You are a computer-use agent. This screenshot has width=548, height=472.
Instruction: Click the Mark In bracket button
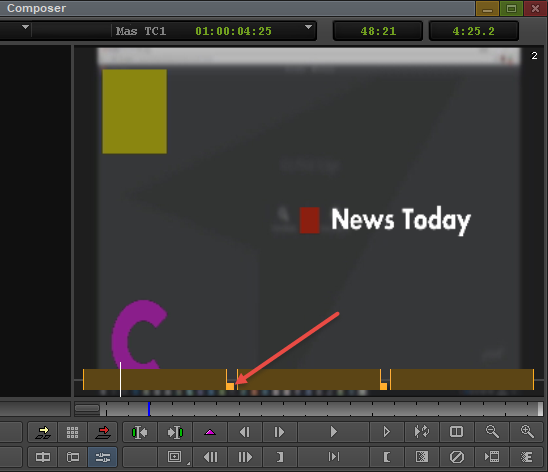coord(387,457)
